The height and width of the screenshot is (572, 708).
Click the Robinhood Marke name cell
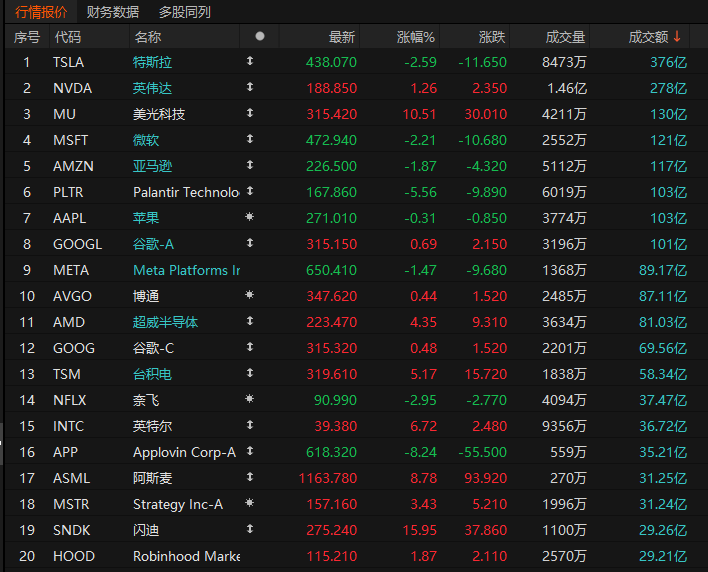[x=186, y=556]
